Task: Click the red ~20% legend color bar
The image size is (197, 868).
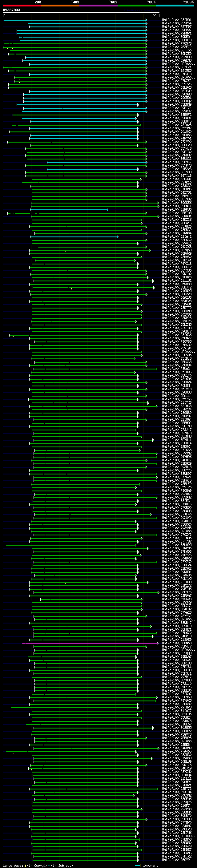Action: (22, 6)
